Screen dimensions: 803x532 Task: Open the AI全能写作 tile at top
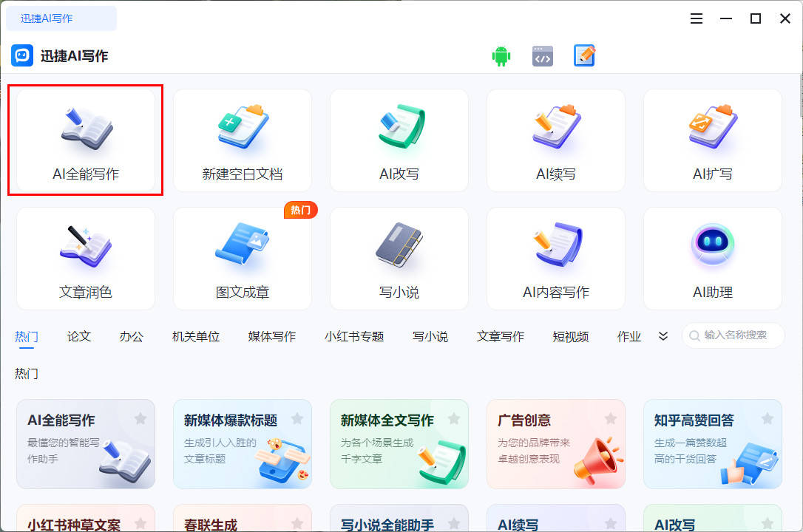[x=86, y=140]
